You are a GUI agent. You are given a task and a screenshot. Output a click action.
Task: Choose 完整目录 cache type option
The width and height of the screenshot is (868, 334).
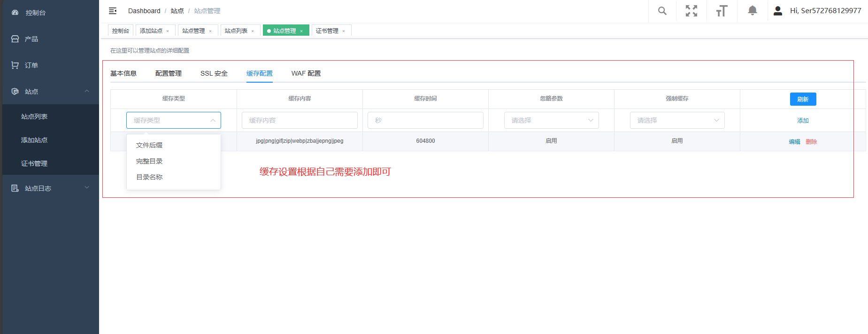(x=149, y=161)
